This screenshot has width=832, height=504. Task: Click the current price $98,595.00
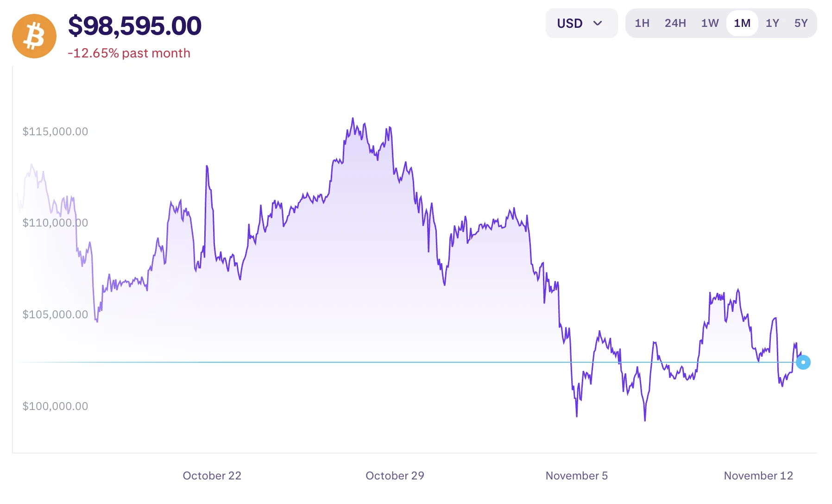tap(135, 26)
